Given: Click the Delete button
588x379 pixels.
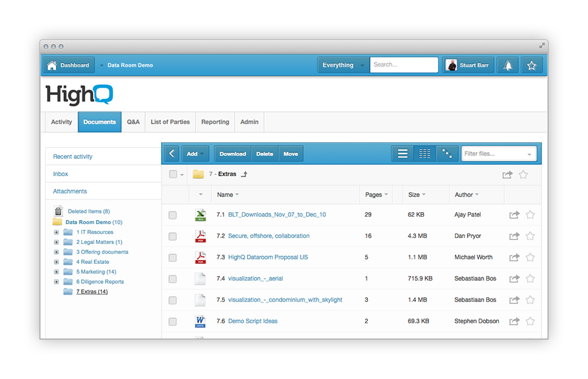Looking at the screenshot, I should [265, 154].
